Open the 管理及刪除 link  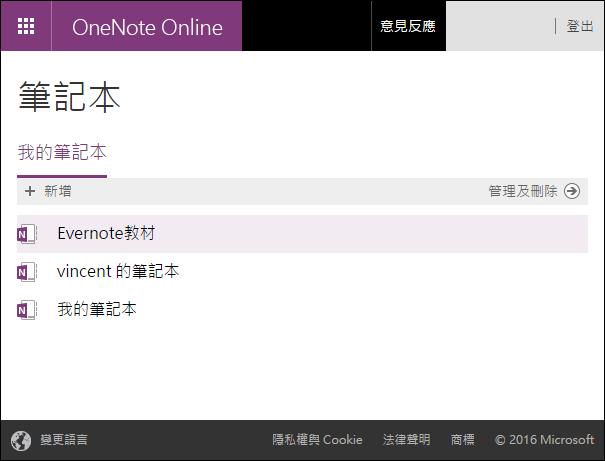pos(523,191)
